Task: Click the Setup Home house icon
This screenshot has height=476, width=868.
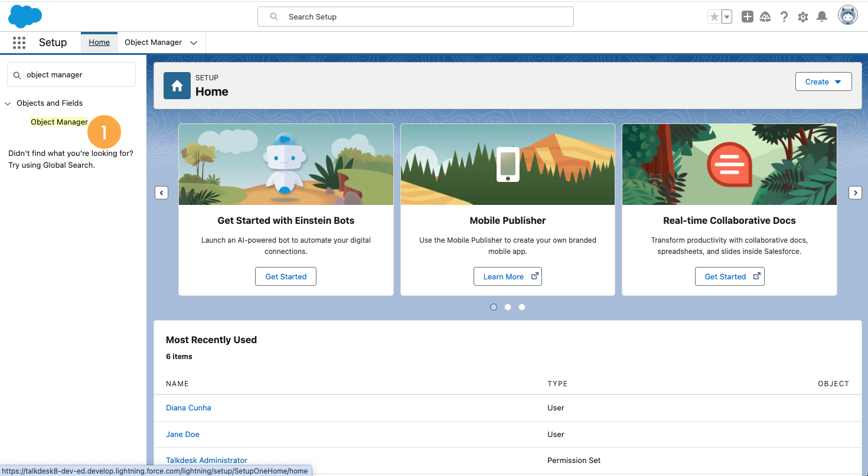Action: (x=177, y=85)
